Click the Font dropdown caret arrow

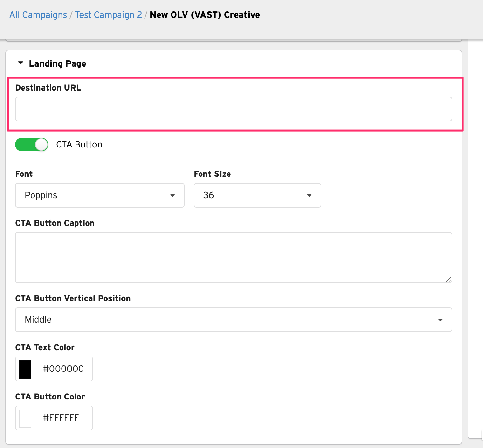(x=172, y=196)
